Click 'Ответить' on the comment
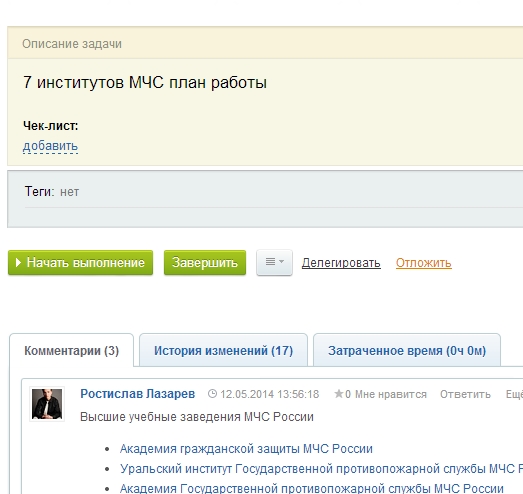The height and width of the screenshot is (494, 523). click(465, 394)
